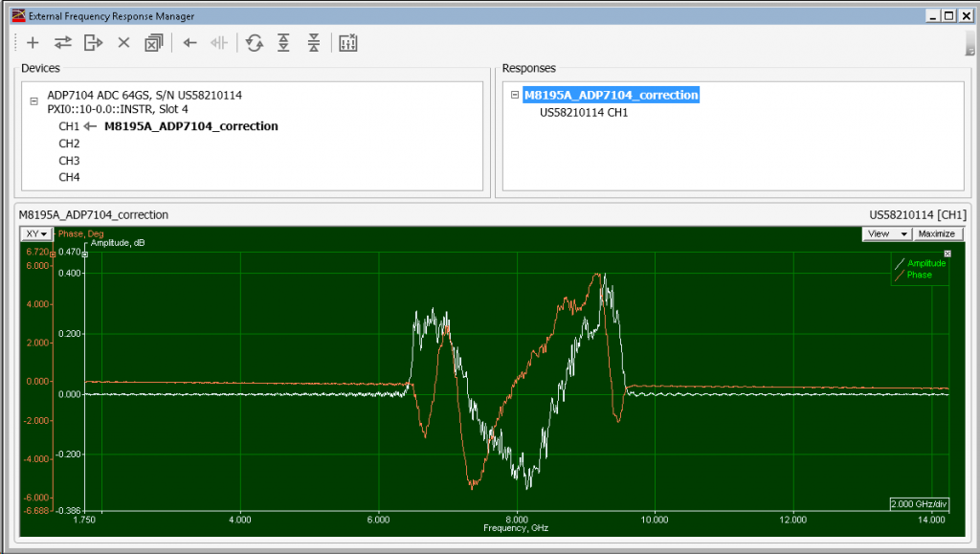The width and height of the screenshot is (980, 554).
Task: Click the sliders settings toolbar icon
Action: tap(348, 42)
